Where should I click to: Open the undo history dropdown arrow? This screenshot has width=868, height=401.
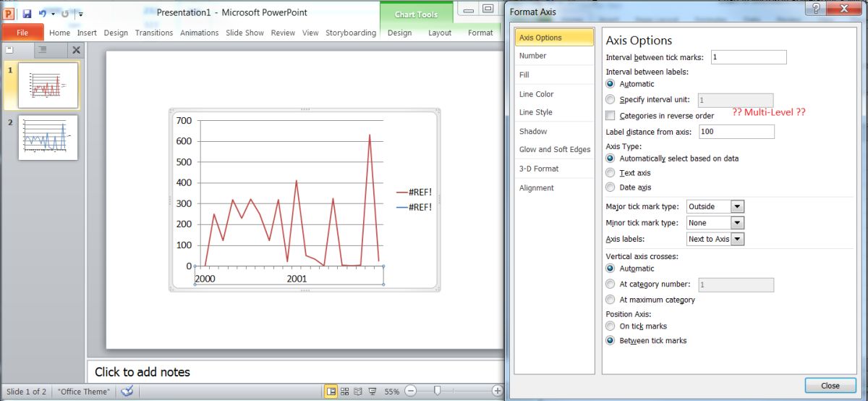(x=53, y=14)
